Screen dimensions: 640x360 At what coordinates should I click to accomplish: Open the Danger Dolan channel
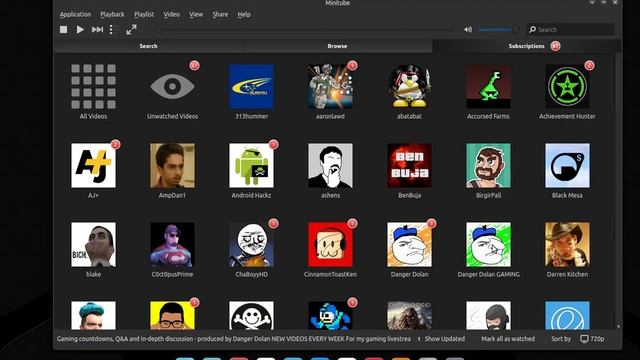point(409,244)
